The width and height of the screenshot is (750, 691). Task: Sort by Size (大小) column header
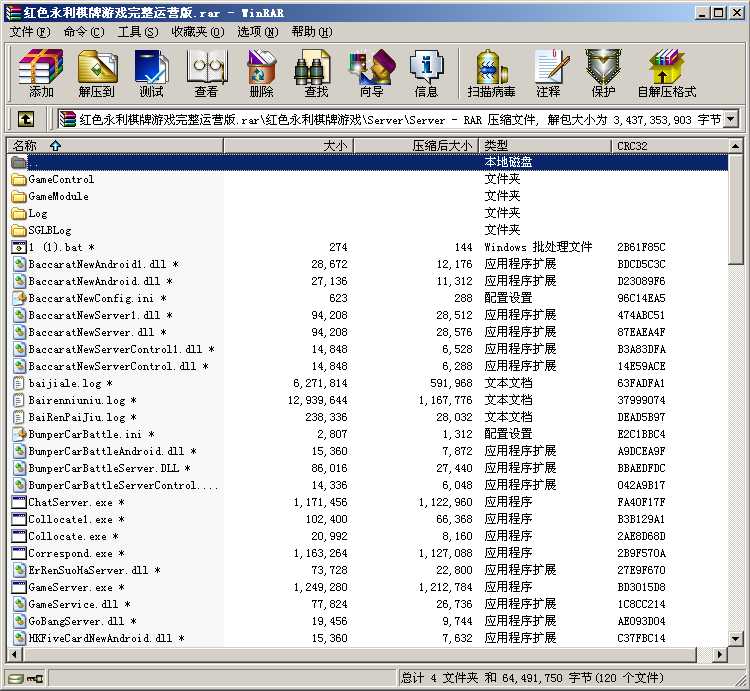coord(288,145)
